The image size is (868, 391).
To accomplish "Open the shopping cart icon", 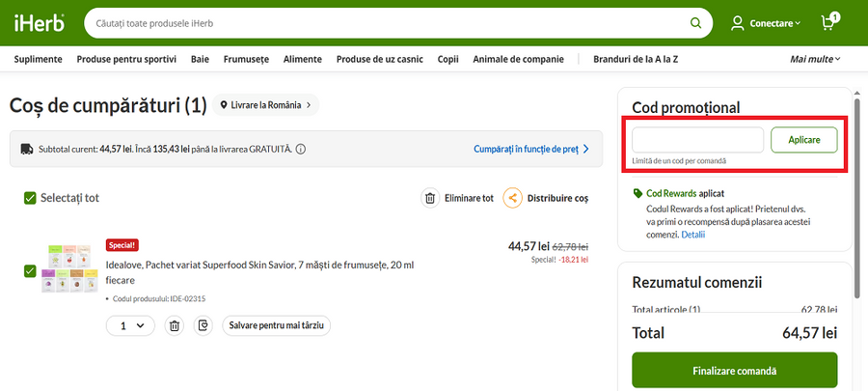I will tap(828, 22).
